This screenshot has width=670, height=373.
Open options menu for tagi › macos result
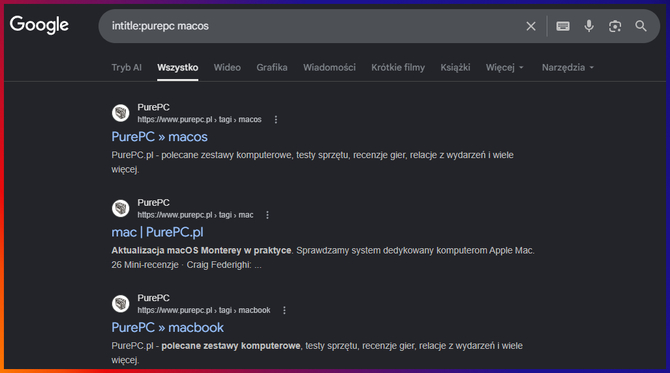pyautogui.click(x=276, y=120)
